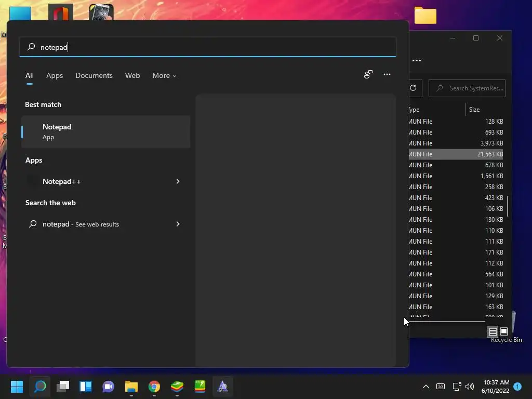Open the network status tray icon
This screenshot has height=399, width=532.
click(x=457, y=386)
